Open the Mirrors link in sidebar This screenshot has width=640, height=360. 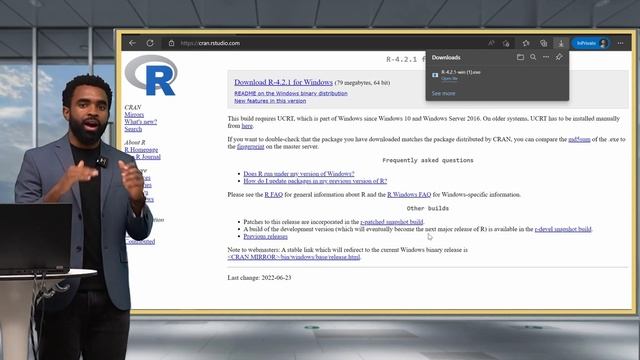134,115
